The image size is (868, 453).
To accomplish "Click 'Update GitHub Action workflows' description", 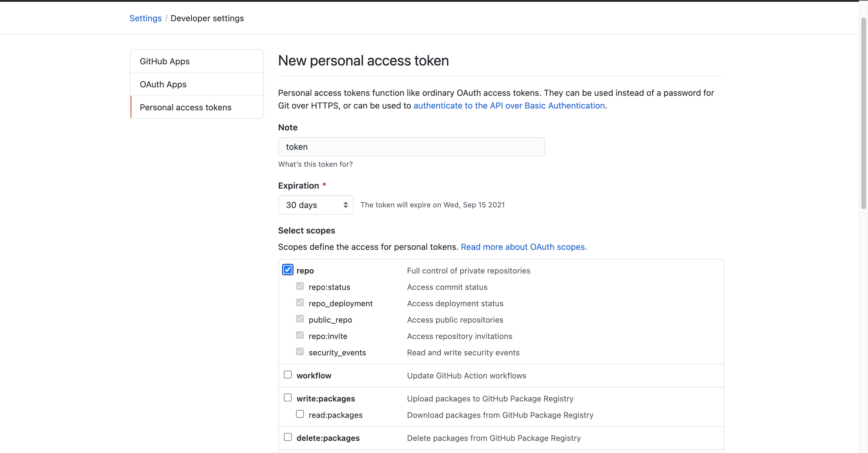I will pyautogui.click(x=466, y=376).
